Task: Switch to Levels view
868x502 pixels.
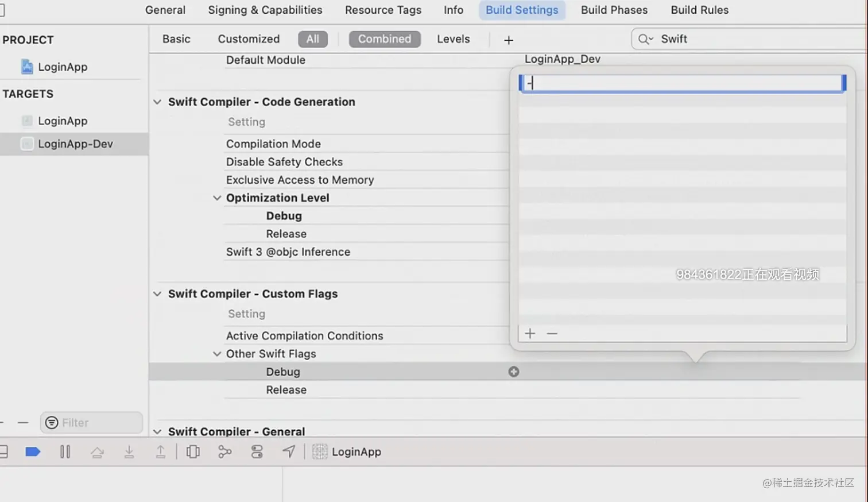Action: [x=454, y=39]
